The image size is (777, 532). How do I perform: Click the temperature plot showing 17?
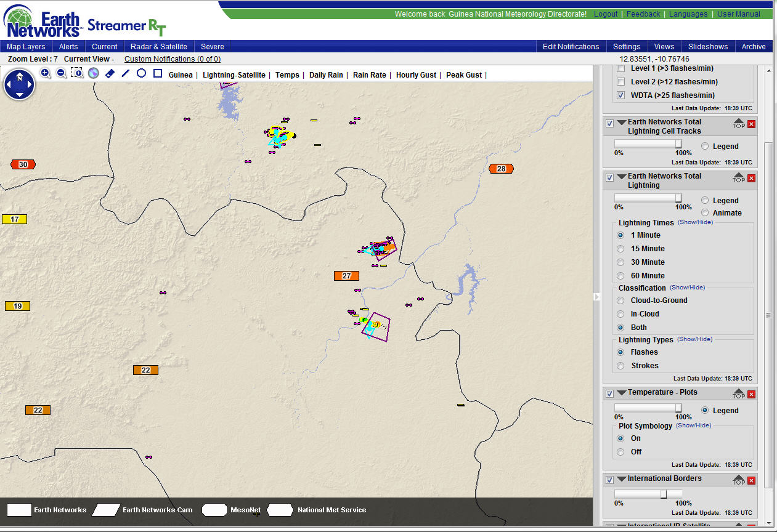[14, 219]
